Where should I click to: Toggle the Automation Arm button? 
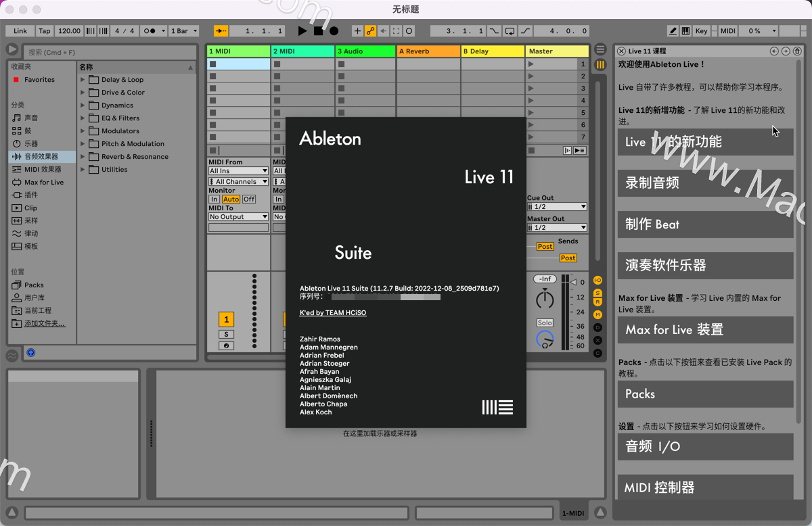click(x=370, y=31)
